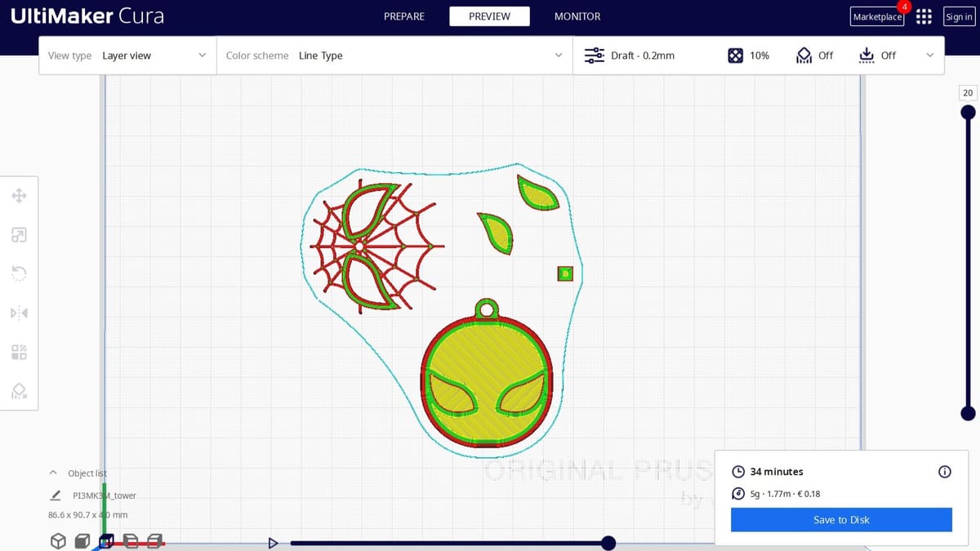Click the clock icon beside 34 minutes
Viewport: 980px width, 551px height.
[738, 472]
